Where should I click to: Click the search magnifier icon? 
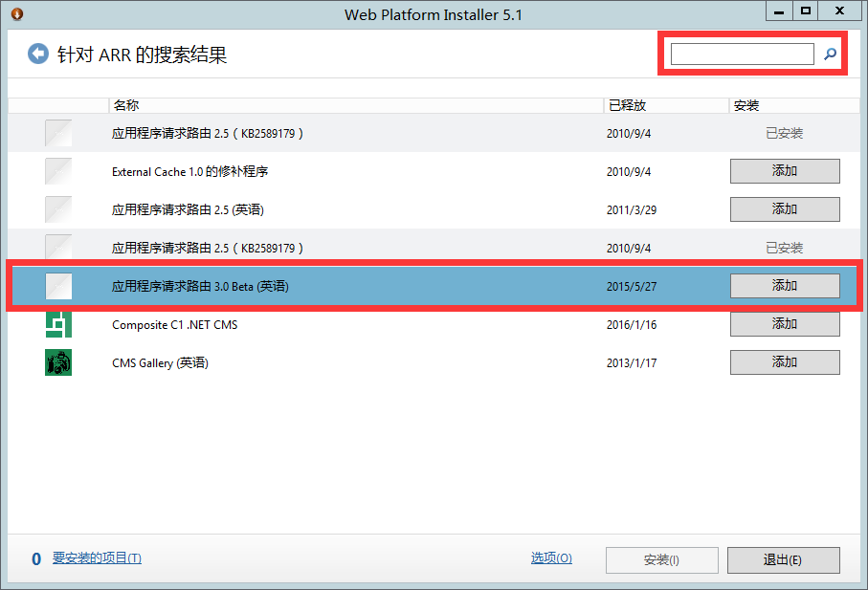coord(830,55)
